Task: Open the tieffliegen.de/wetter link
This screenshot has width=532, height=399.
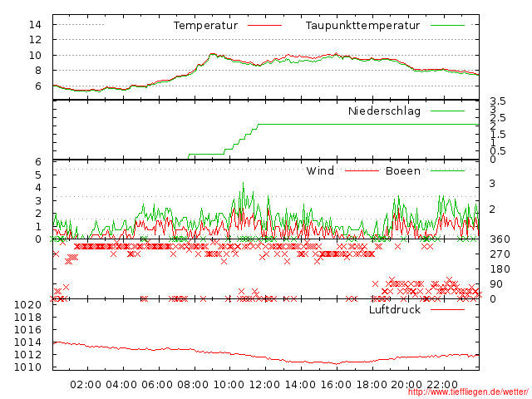Action: pos(468,392)
